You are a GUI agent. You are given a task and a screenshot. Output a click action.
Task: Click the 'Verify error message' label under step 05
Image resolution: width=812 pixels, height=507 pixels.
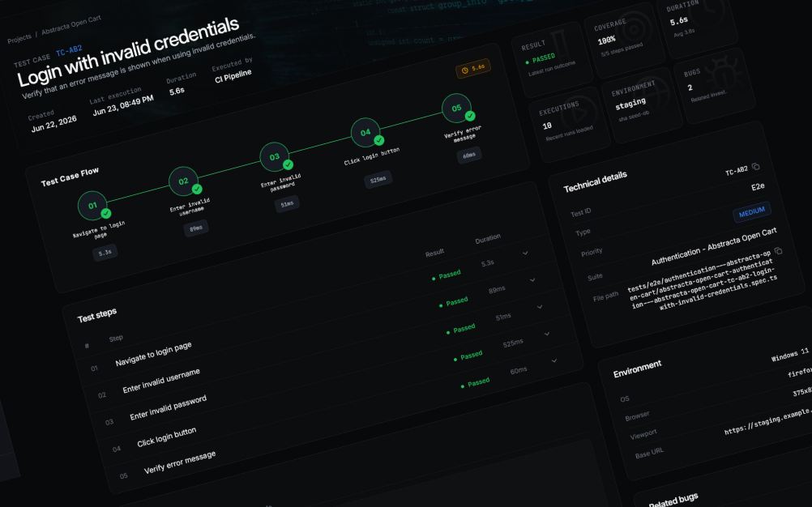tap(464, 134)
